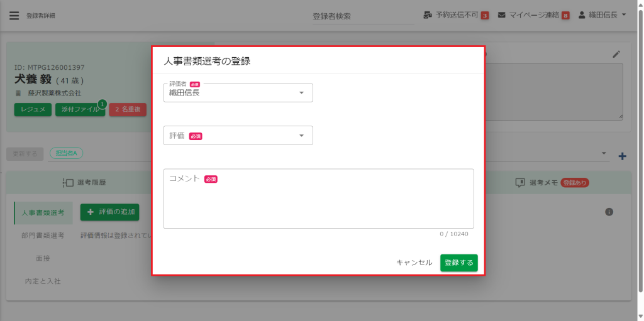Open the 評価 rating dropdown
This screenshot has height=321, width=644.
click(238, 136)
